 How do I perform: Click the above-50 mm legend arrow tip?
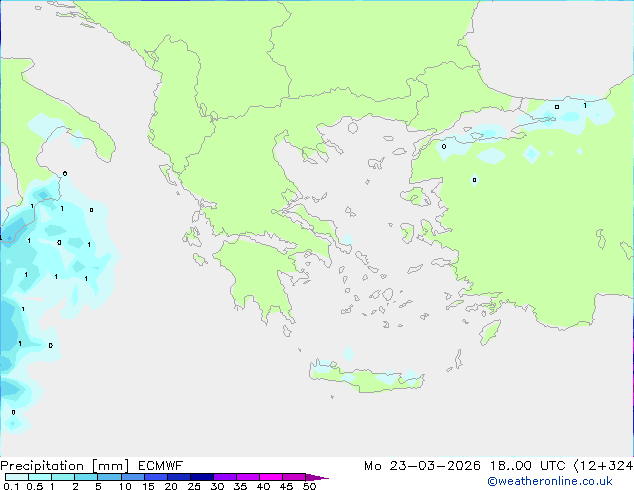(317, 477)
